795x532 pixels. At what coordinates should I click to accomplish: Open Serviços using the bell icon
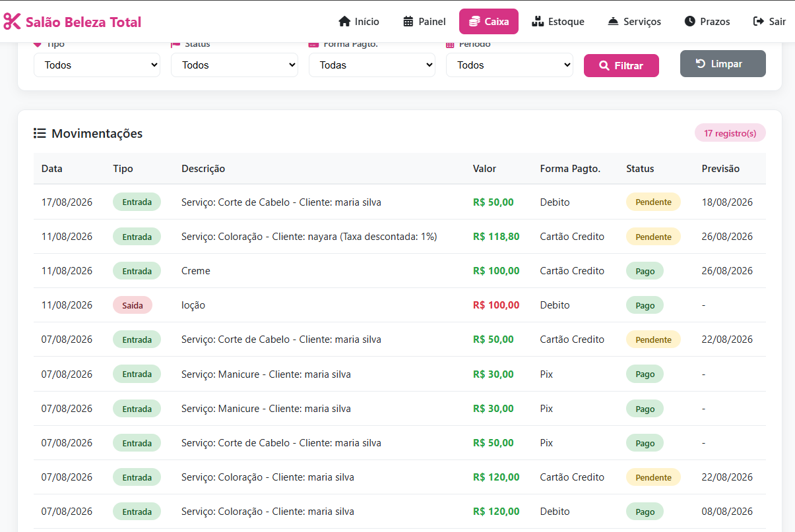tap(613, 22)
